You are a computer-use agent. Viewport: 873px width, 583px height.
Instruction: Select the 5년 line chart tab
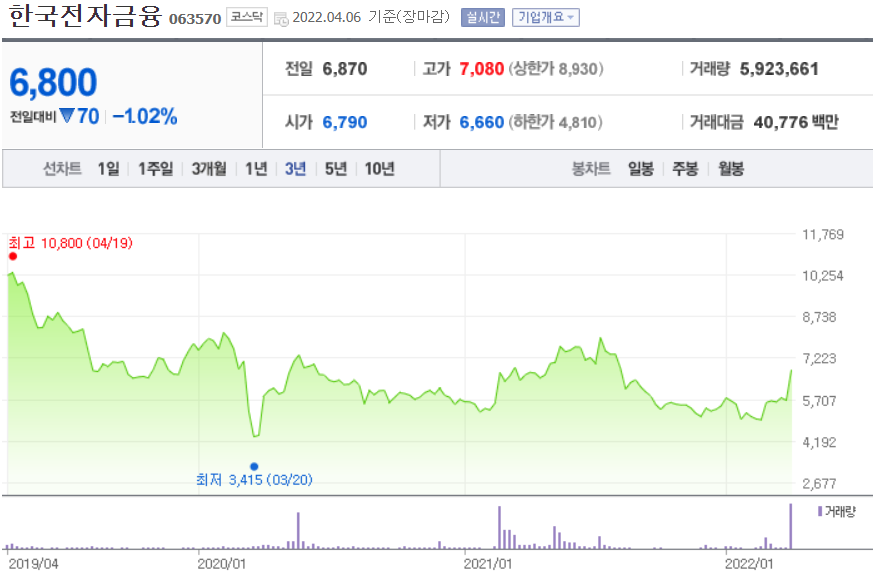[336, 168]
